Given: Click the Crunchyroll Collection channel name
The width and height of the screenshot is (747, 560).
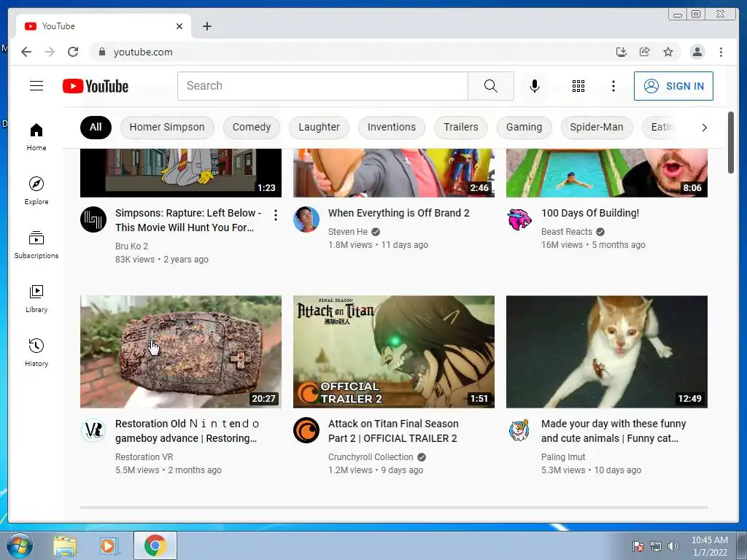Looking at the screenshot, I should [x=371, y=457].
